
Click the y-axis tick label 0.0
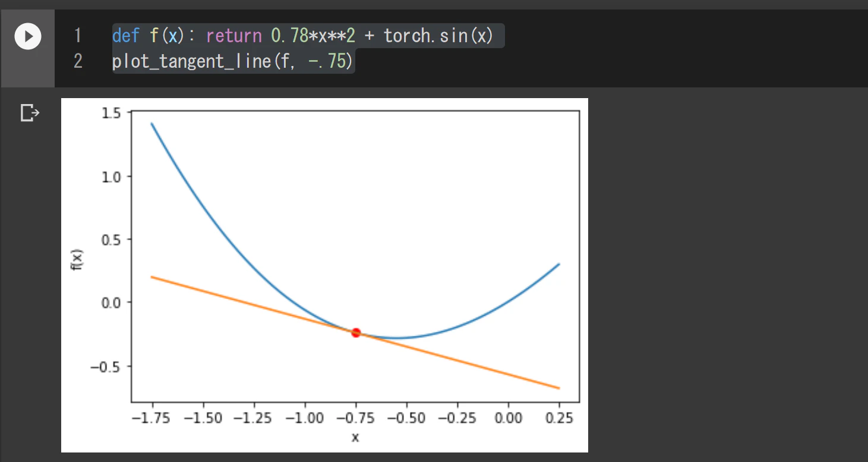(111, 303)
